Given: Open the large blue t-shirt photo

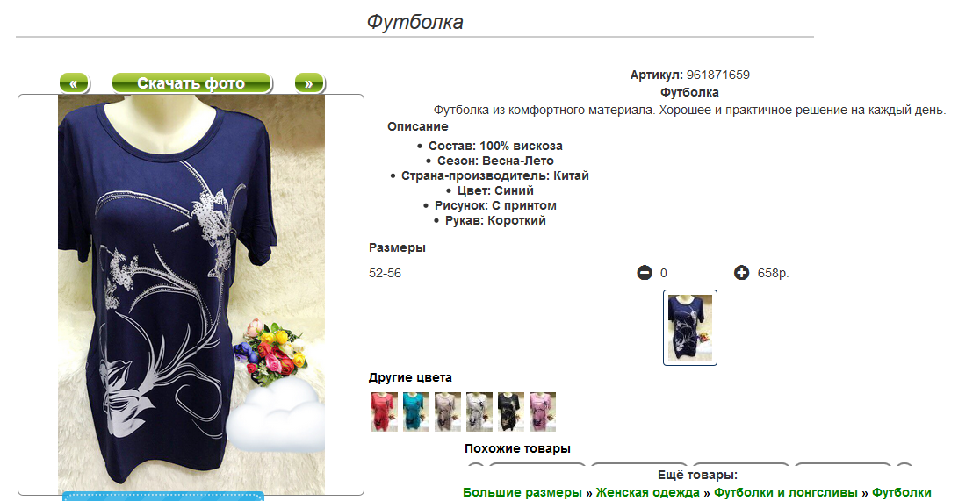Looking at the screenshot, I should pos(191,294).
